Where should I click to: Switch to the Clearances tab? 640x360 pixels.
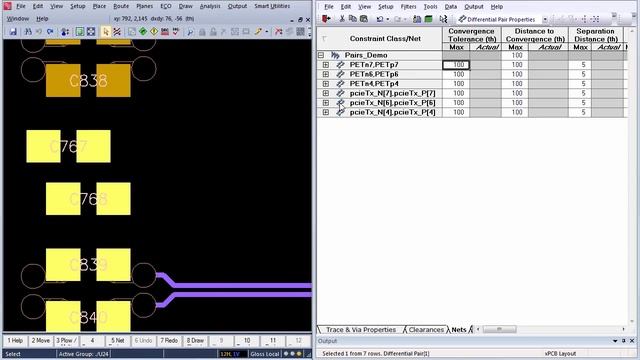tap(426, 329)
